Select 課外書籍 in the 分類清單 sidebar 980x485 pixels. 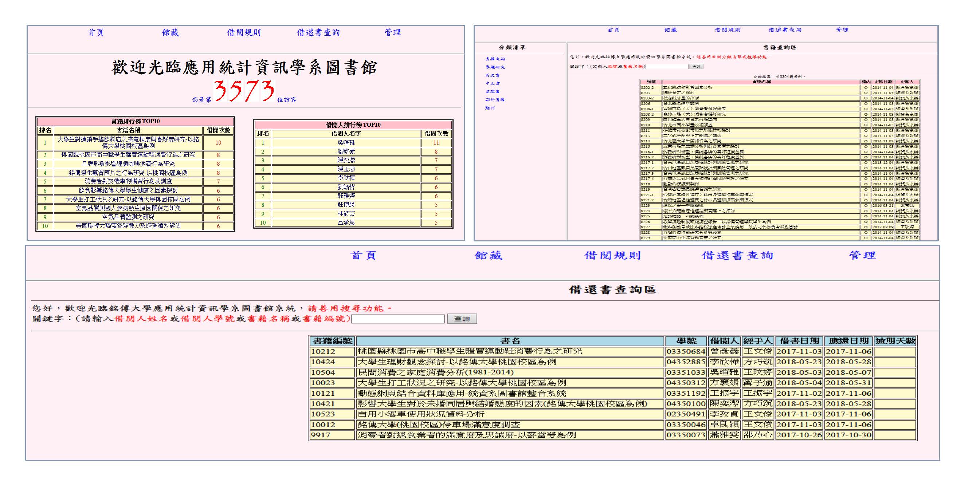tap(495, 99)
